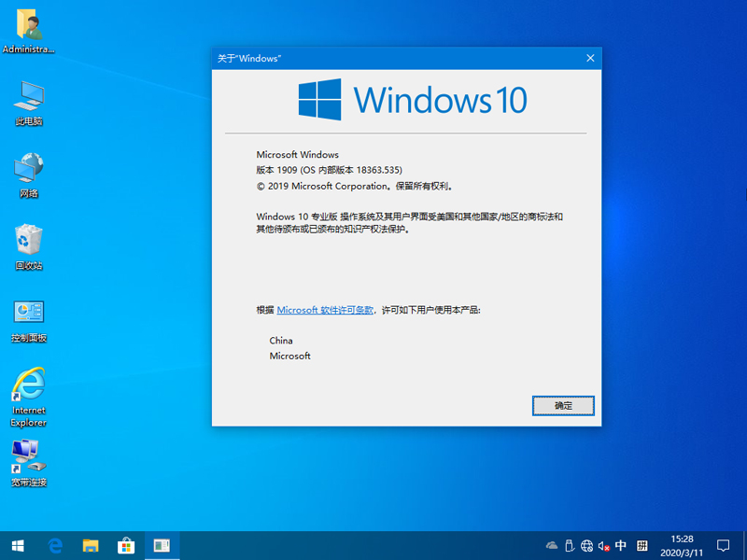The width and height of the screenshot is (747, 560).
Task: Click the licensed user name 'China'
Action: 281,341
